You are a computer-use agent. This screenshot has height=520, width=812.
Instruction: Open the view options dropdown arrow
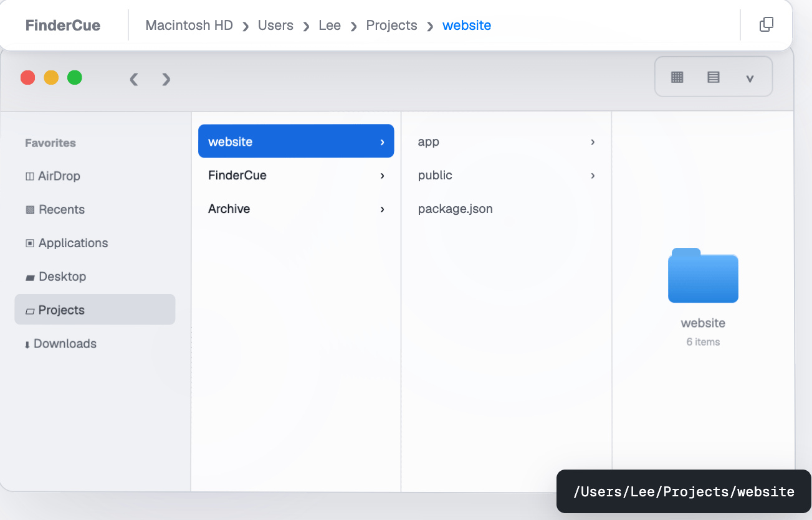pos(750,78)
